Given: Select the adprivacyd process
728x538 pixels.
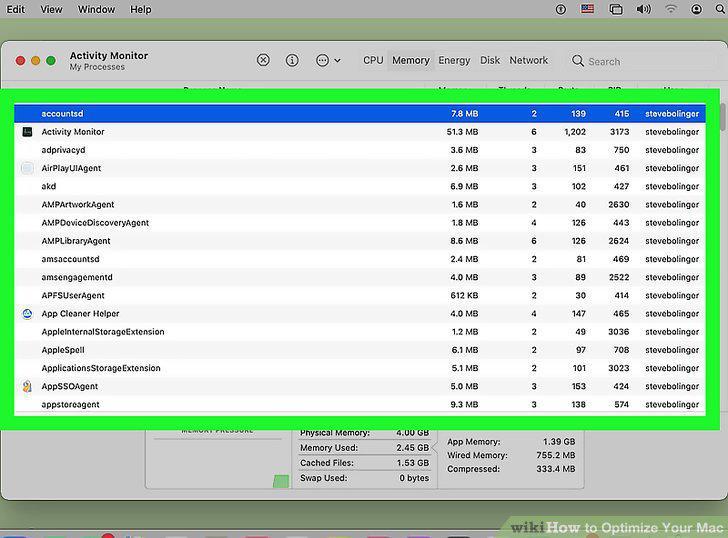Looking at the screenshot, I should (x=360, y=150).
